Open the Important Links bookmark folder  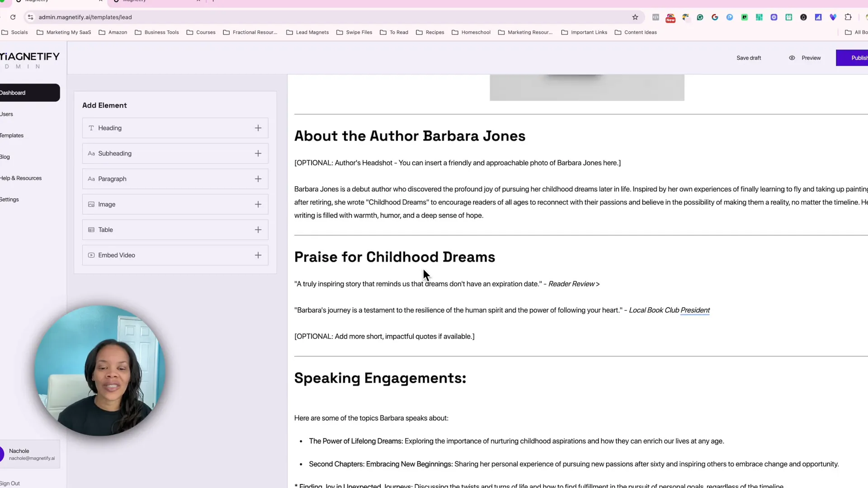click(585, 32)
